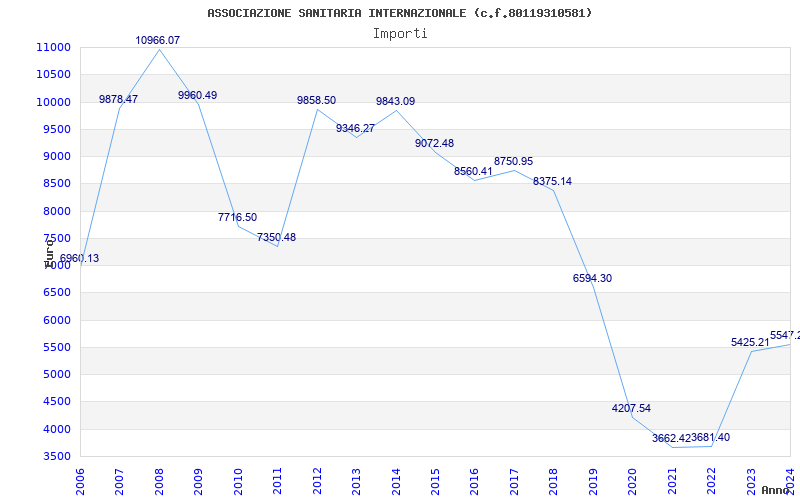
Task: Click the data label 9858.50
Action: pos(316,101)
